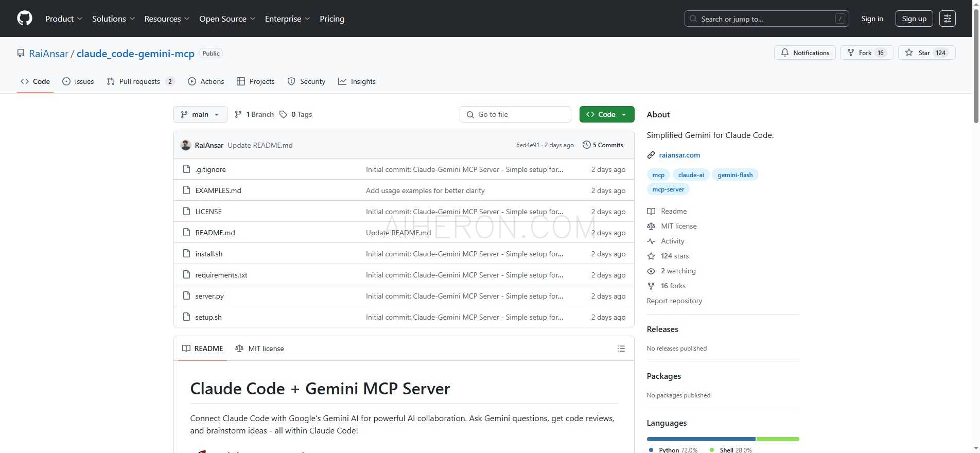The image size is (980, 453).
Task: Focus the Go to file input
Action: pos(515,114)
